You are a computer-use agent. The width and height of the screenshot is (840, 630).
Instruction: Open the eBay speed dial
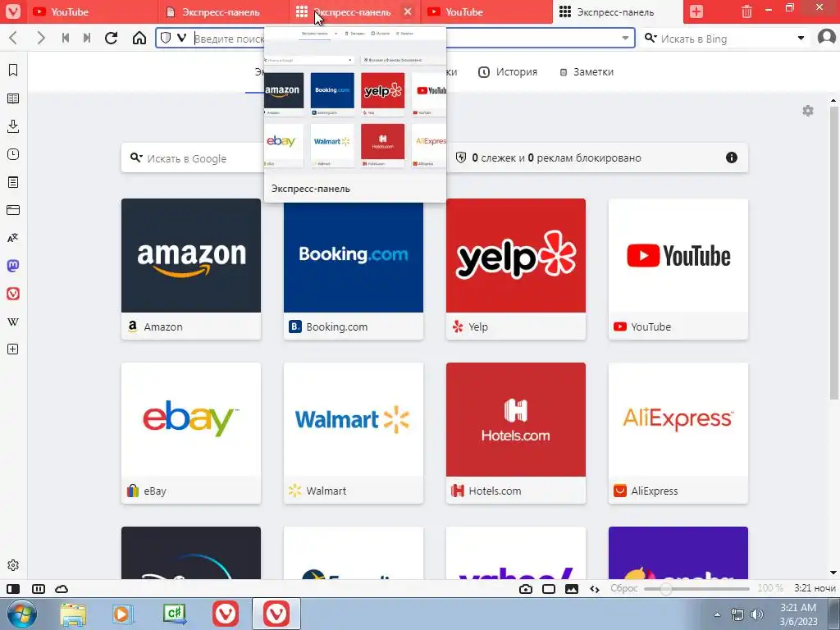click(190, 433)
